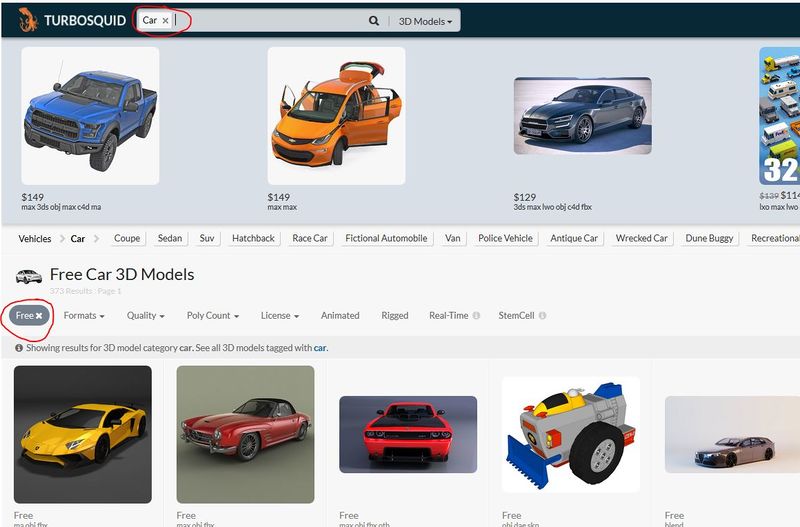Screen dimensions: 800x527
Task: Open the Poly Count filter dropdown
Action: (213, 316)
